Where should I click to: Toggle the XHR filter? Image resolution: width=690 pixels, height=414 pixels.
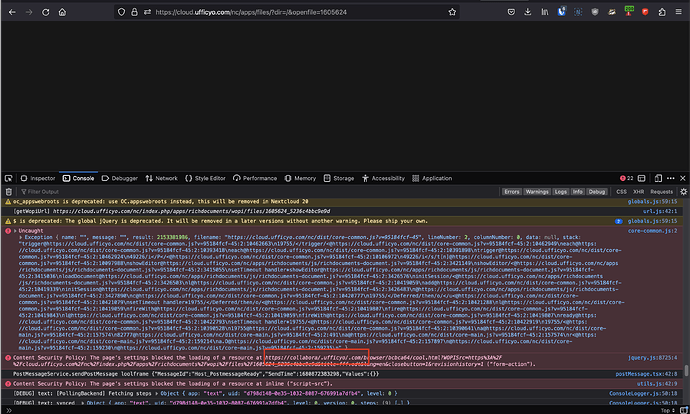pyautogui.click(x=639, y=192)
